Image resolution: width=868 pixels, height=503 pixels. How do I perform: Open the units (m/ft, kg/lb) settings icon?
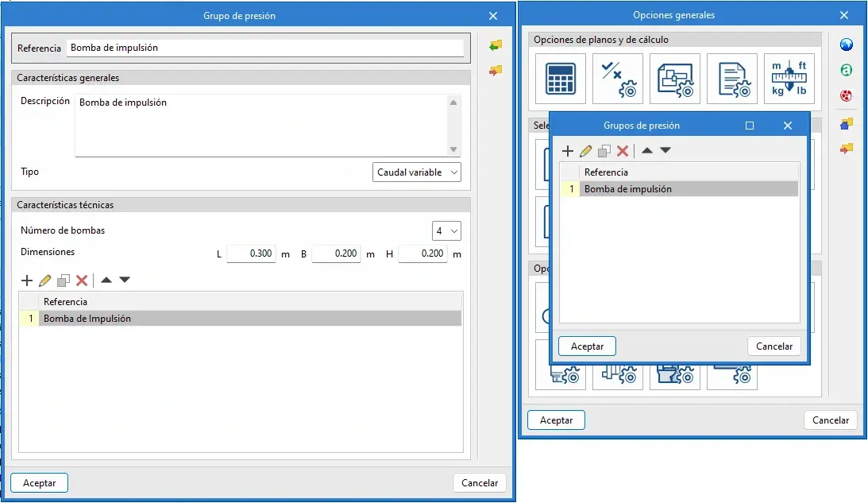pos(789,78)
